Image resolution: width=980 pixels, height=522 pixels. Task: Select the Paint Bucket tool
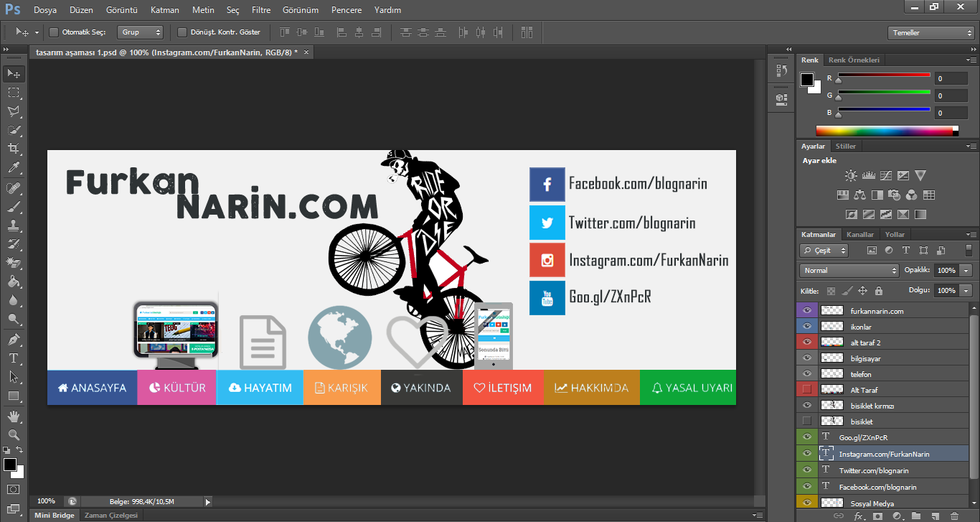[x=14, y=281]
